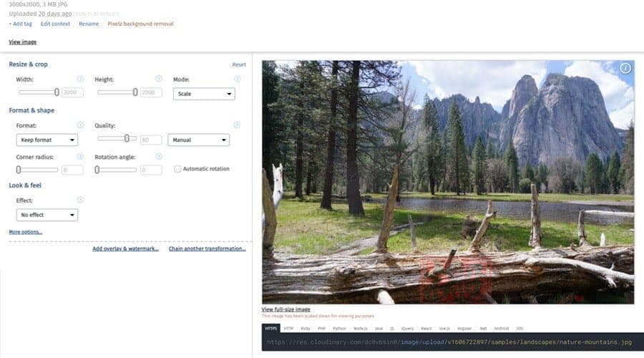Click the Chain another transformation link

[x=208, y=248]
